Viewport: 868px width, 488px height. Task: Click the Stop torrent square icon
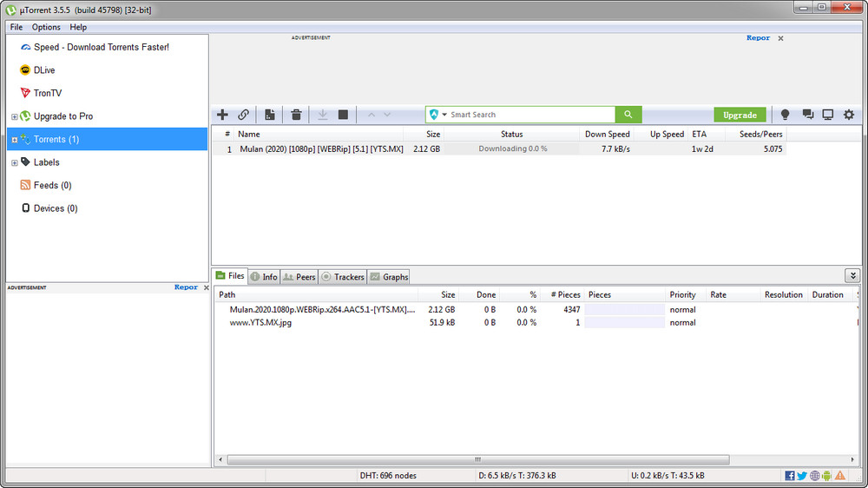(x=343, y=115)
